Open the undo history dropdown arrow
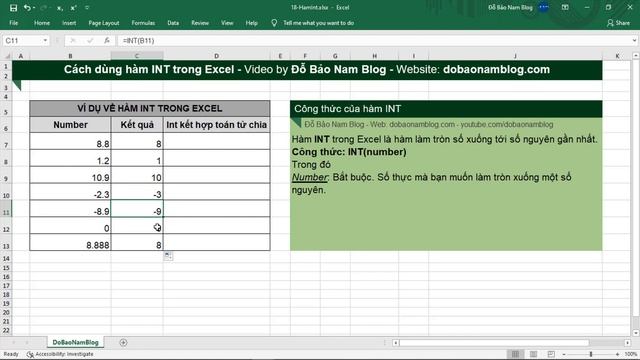Image resolution: width=640 pixels, height=360 pixels. pos(34,8)
